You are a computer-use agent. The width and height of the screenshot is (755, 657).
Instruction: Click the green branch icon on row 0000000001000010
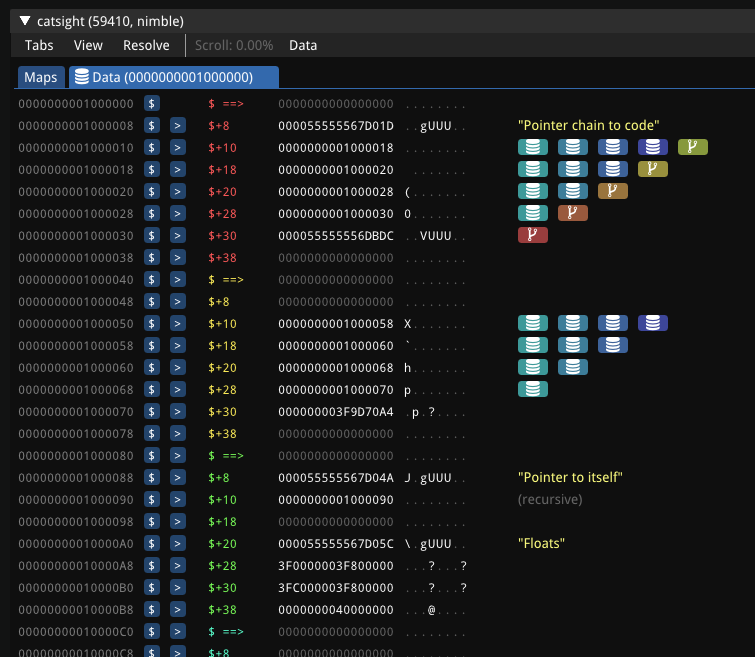pyautogui.click(x=692, y=147)
